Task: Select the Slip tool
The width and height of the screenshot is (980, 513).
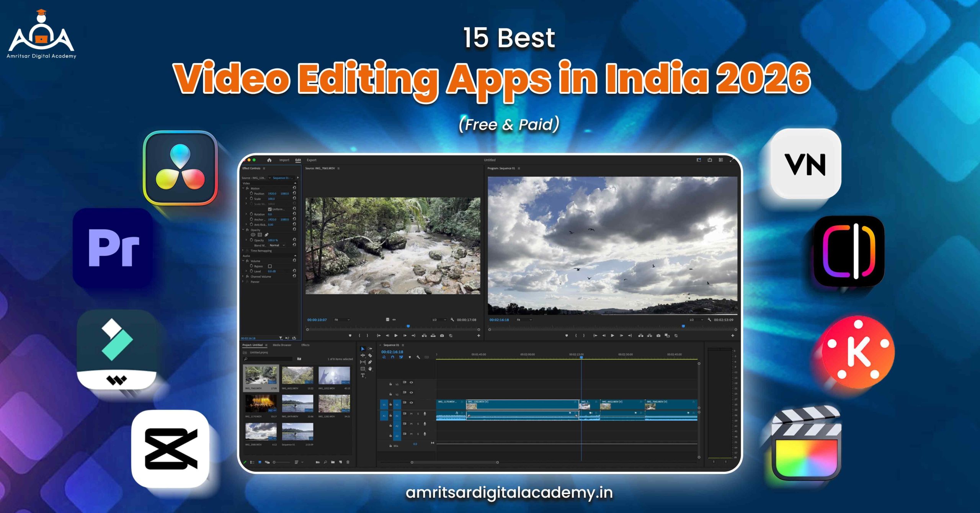Action: coord(363,362)
